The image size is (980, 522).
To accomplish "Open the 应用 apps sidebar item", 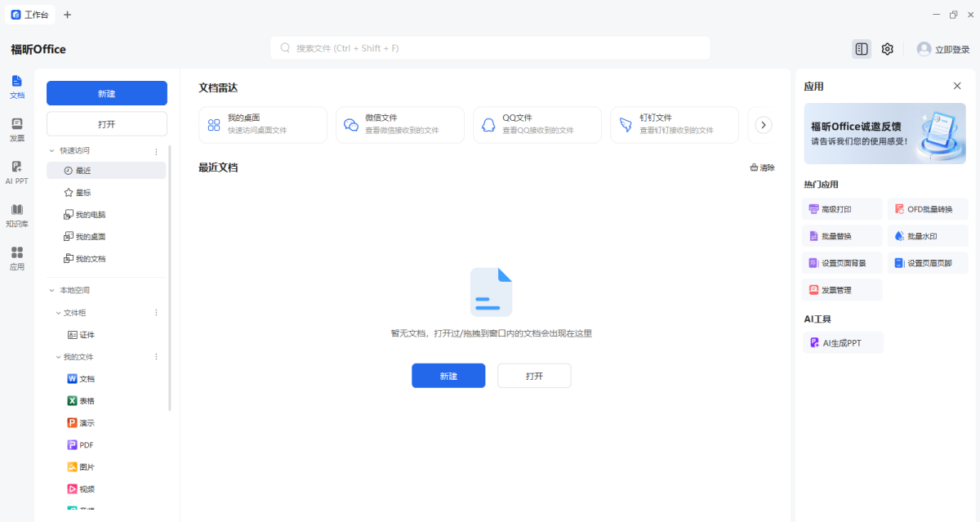I will tap(16, 259).
